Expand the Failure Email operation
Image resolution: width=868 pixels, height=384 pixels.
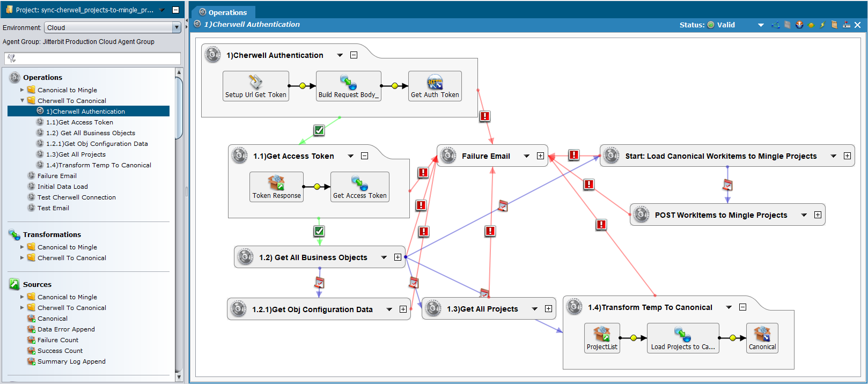pos(540,156)
